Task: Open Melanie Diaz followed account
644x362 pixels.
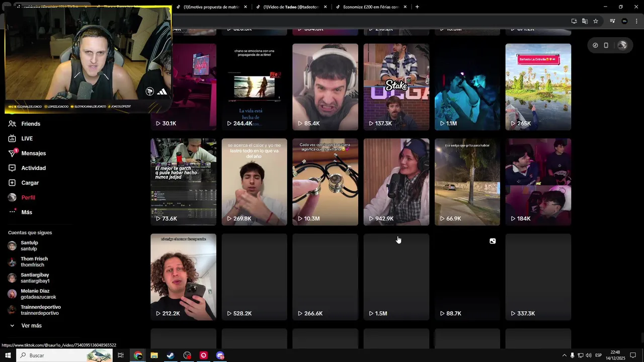Action: pos(32,294)
